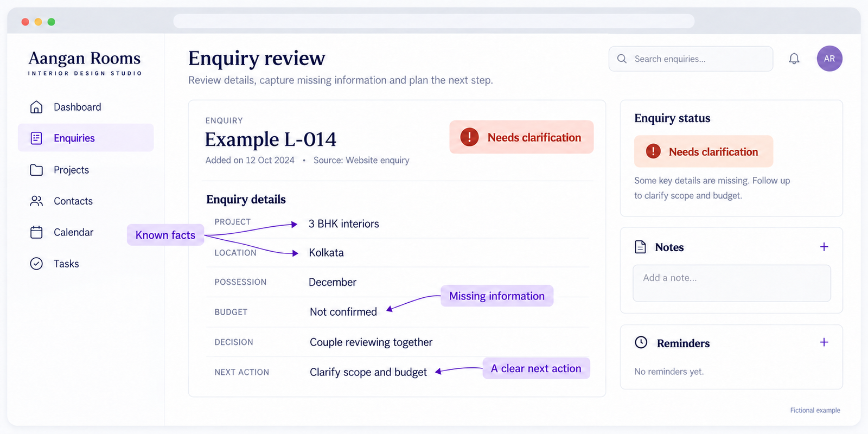Add a reminder with plus icon
The image size is (868, 434).
pyautogui.click(x=824, y=342)
